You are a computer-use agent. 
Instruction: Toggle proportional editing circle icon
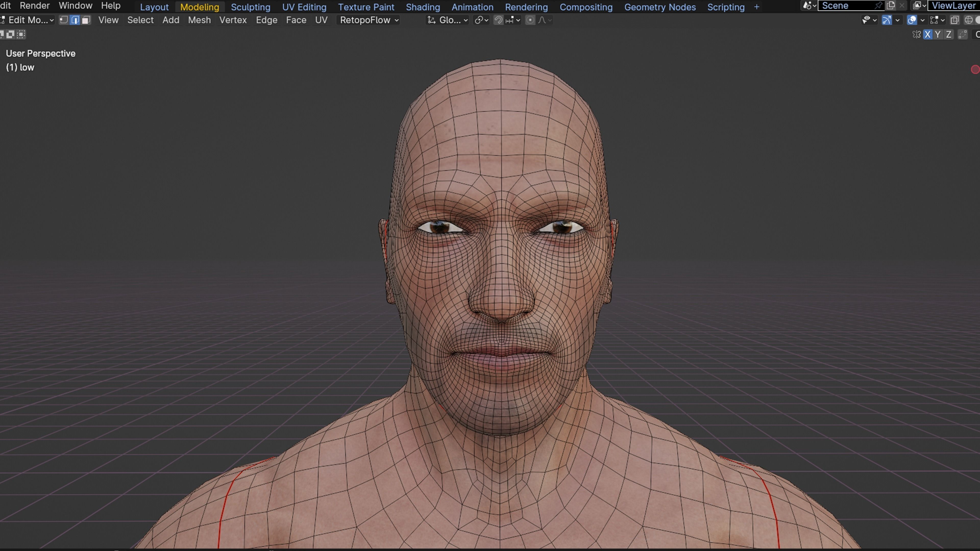pyautogui.click(x=530, y=20)
